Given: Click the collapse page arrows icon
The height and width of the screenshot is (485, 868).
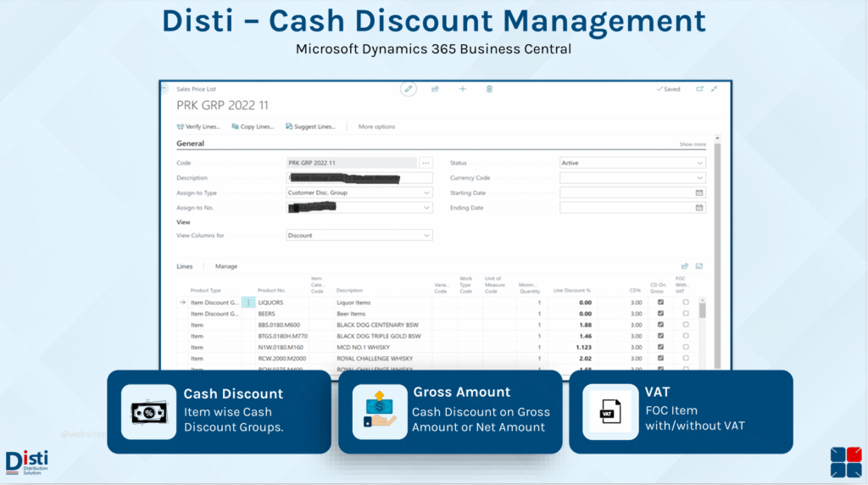Looking at the screenshot, I should pyautogui.click(x=714, y=88).
